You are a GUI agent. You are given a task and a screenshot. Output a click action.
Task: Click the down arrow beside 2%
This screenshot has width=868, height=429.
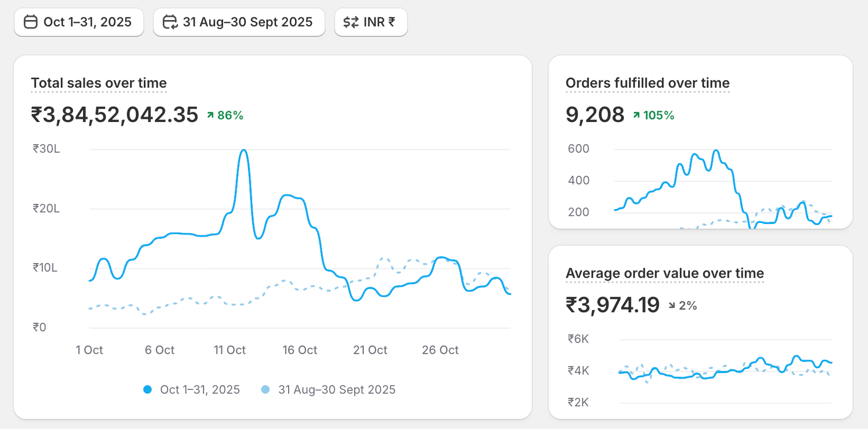pyautogui.click(x=672, y=306)
